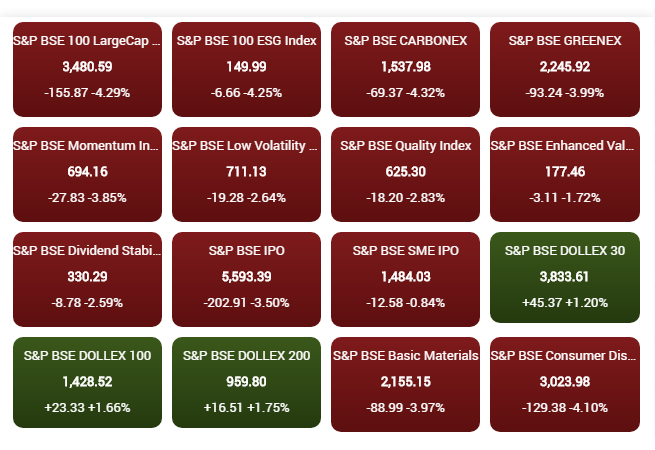The height and width of the screenshot is (450, 655).
Task: Select the S&P BSE Momentum Index tile
Action: pos(87,173)
